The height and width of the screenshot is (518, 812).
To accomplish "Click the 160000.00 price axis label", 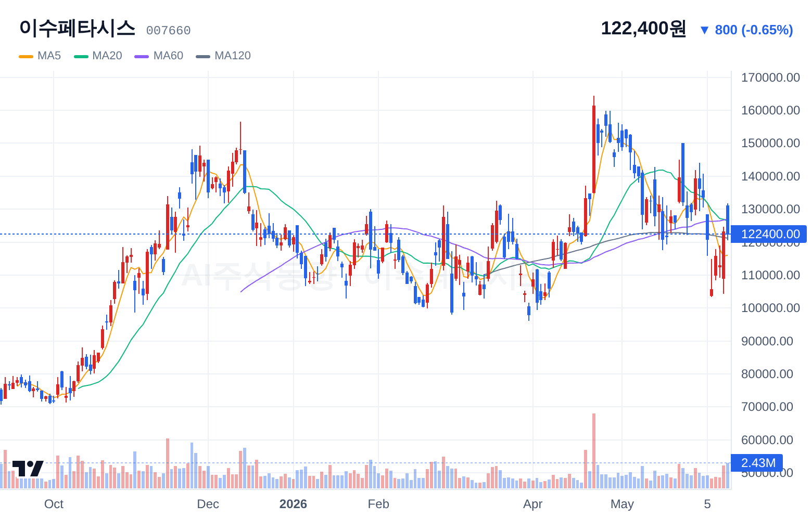I will pyautogui.click(x=770, y=110).
